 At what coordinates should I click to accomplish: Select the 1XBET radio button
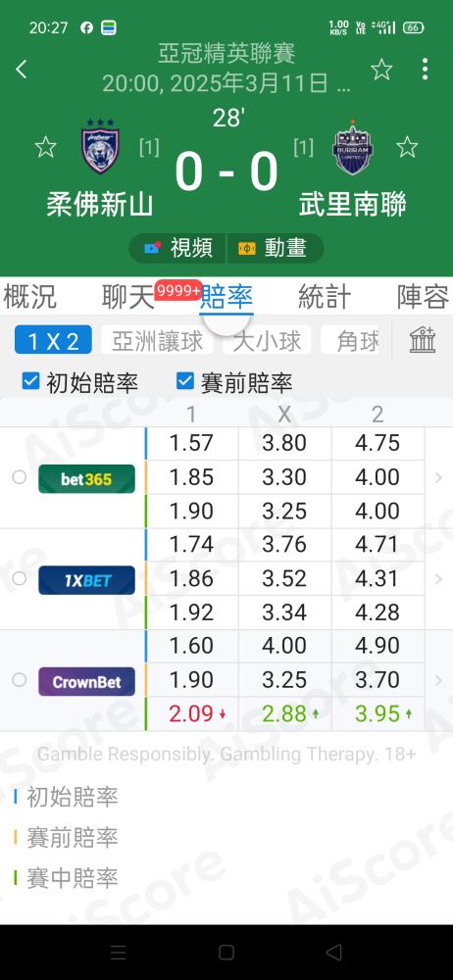(x=20, y=579)
